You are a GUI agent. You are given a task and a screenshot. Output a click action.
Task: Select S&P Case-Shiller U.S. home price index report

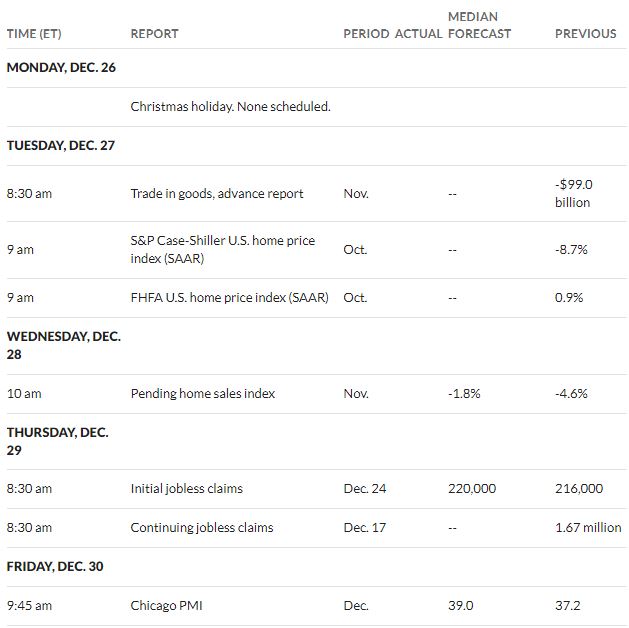point(223,249)
